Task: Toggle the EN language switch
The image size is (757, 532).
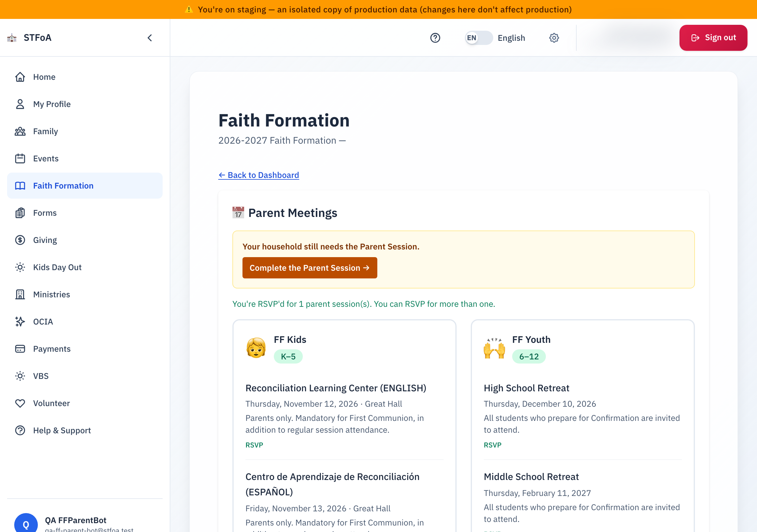Action: pyautogui.click(x=479, y=38)
